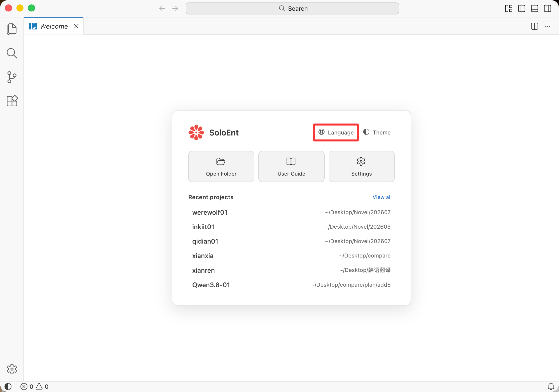
Task: Open errors and warnings count in status bar
Action: 34,387
